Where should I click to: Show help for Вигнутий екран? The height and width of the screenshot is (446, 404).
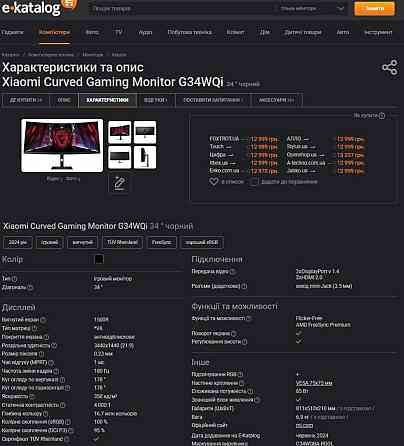43,320
